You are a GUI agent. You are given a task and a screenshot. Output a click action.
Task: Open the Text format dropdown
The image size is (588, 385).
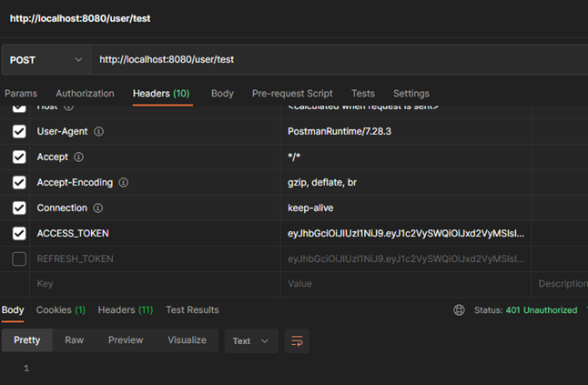coord(251,340)
